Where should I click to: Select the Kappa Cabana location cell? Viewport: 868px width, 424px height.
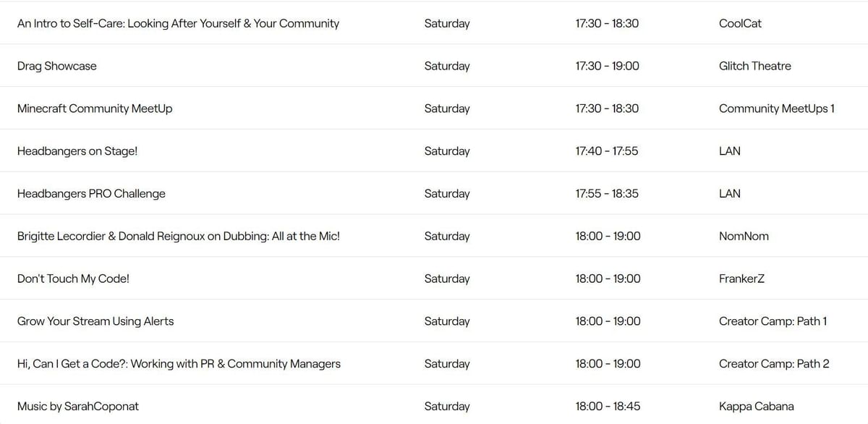pyautogui.click(x=756, y=407)
